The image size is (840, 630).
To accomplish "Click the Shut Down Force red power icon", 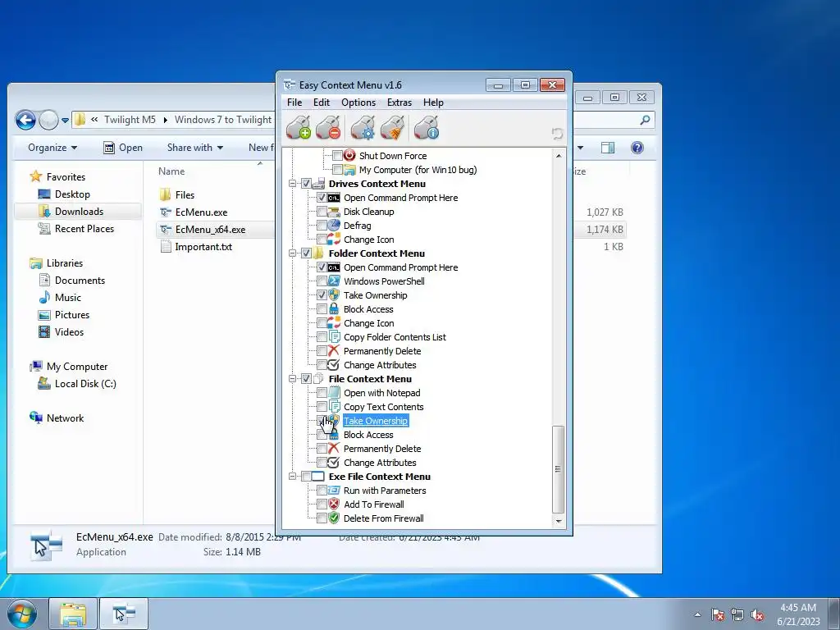I will [349, 155].
